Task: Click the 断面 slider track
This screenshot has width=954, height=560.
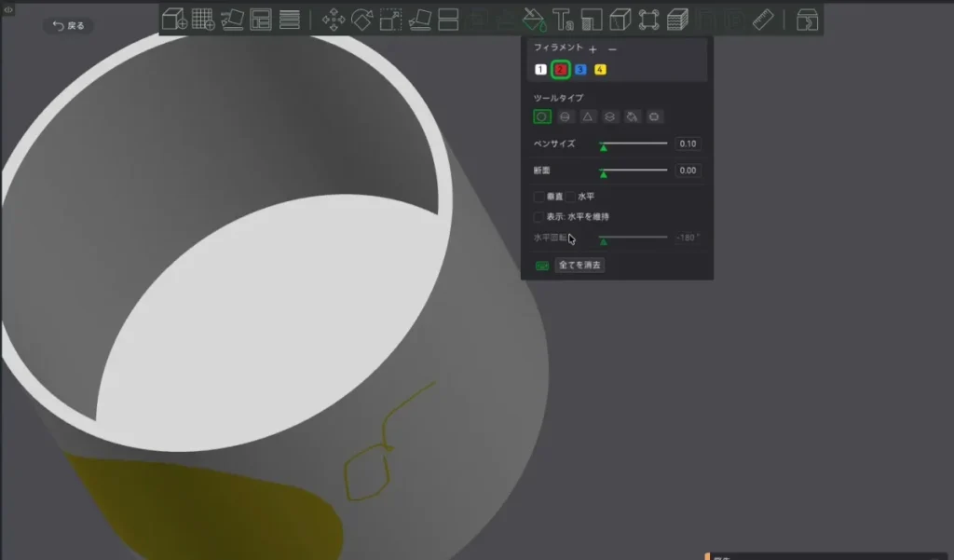Action: [x=633, y=171]
